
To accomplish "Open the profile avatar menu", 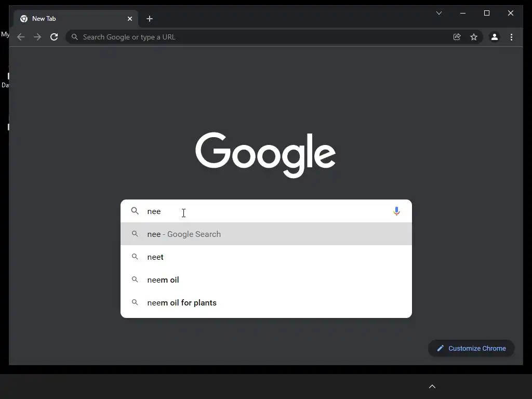I will [495, 37].
